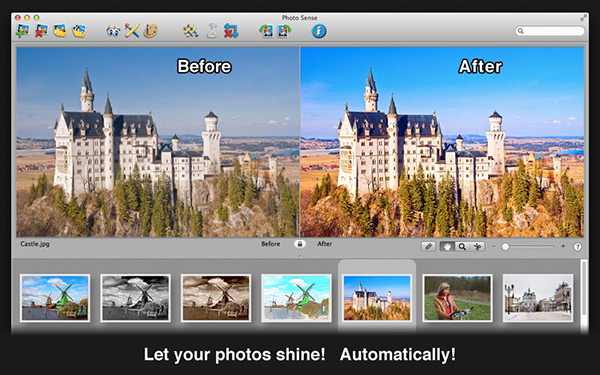Toggle the lock between Before and After
The width and height of the screenshot is (600, 375).
(x=300, y=244)
